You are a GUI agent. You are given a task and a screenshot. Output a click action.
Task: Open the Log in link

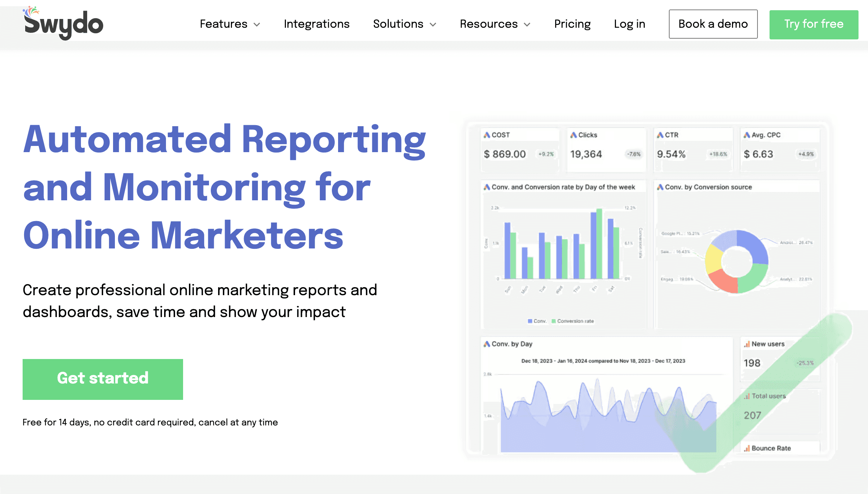[629, 24]
